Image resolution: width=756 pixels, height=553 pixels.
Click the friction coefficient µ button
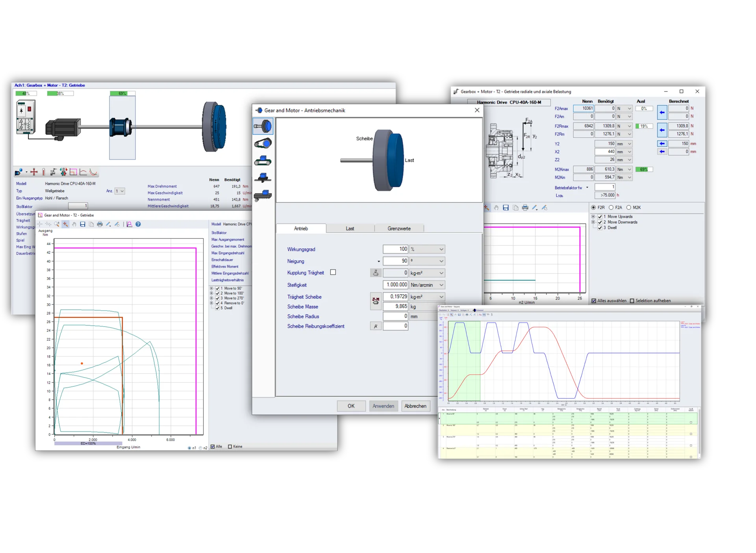[376, 326]
